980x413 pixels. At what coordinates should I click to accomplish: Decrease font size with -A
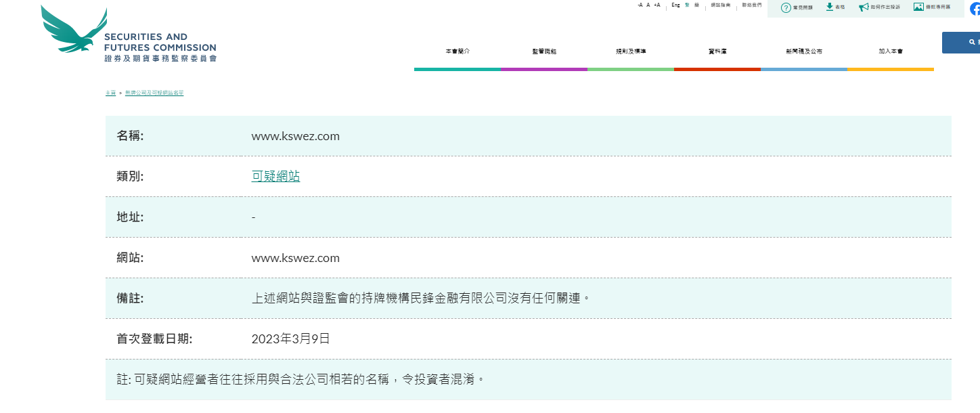640,5
